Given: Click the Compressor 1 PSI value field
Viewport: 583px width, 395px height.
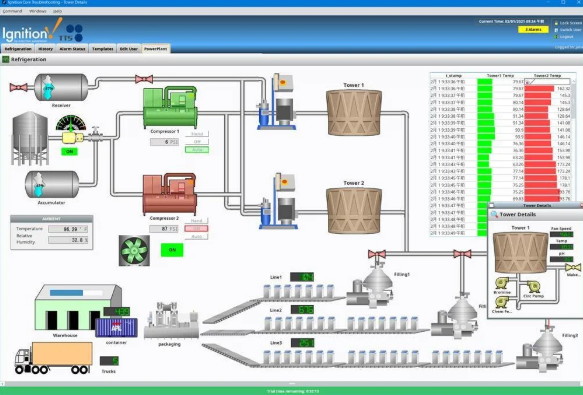Looking at the screenshot, I should coord(164,142).
